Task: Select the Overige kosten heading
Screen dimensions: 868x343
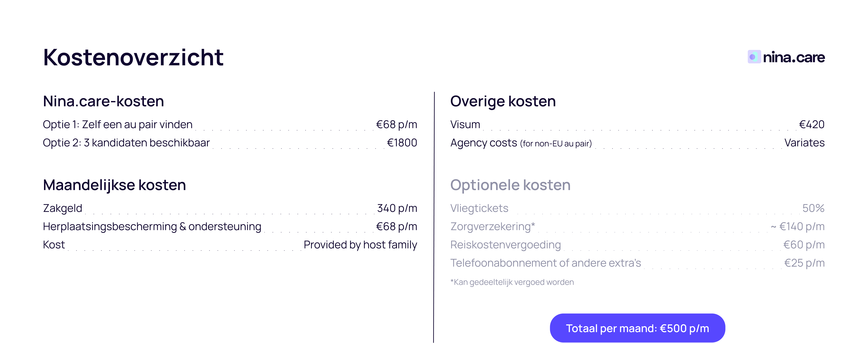Action: 503,101
